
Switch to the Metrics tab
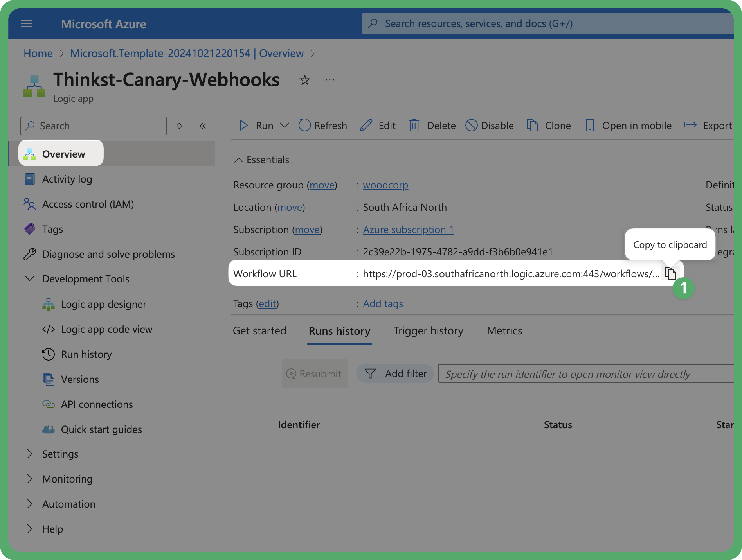point(504,331)
